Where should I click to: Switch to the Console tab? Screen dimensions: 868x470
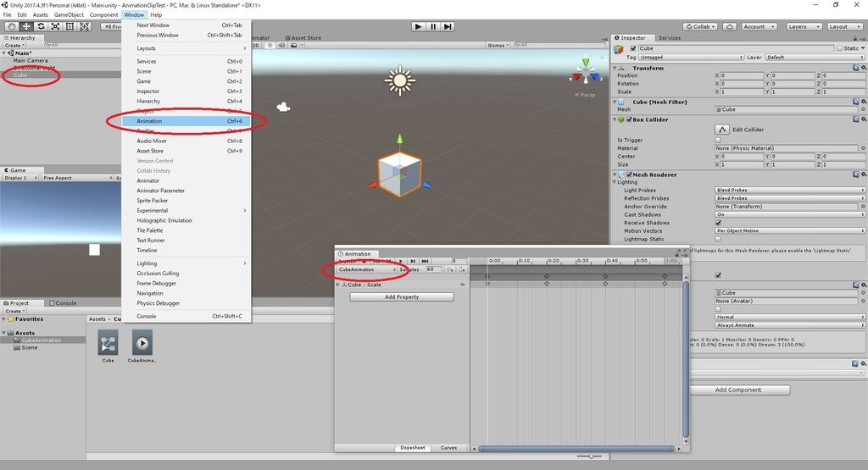(x=63, y=303)
